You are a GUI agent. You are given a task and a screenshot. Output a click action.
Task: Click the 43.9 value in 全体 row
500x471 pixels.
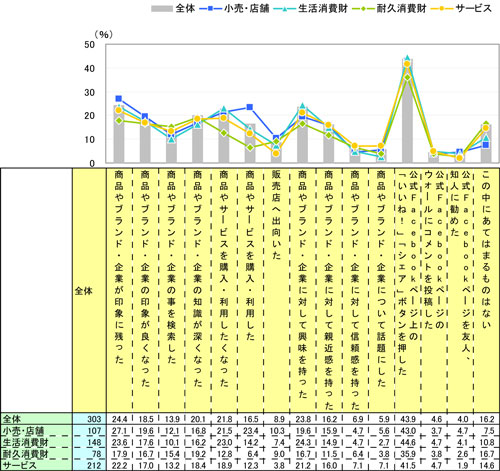407,419
